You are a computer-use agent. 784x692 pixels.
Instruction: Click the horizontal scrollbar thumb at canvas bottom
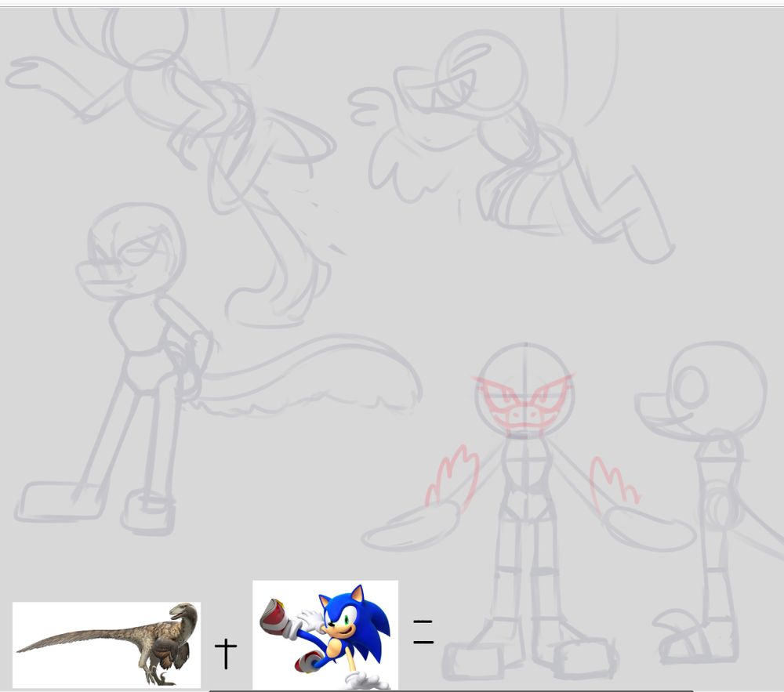[451, 690]
